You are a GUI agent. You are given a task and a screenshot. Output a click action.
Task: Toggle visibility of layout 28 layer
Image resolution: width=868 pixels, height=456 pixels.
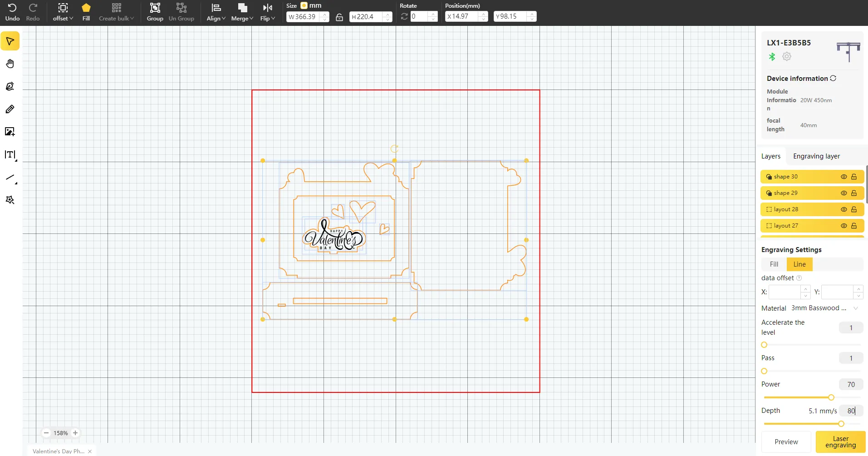pos(843,209)
